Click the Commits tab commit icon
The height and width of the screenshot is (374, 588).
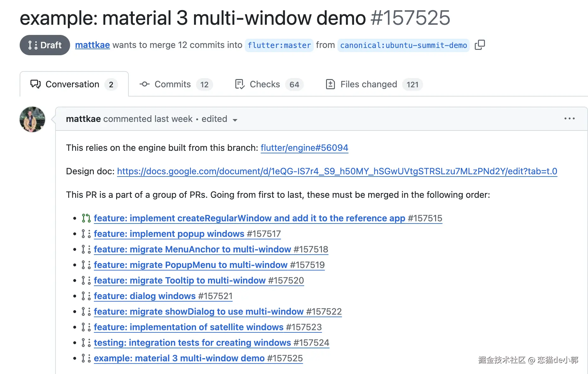coord(145,84)
